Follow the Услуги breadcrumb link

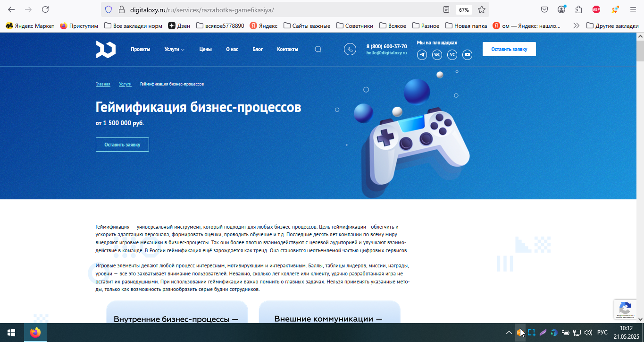(x=125, y=84)
